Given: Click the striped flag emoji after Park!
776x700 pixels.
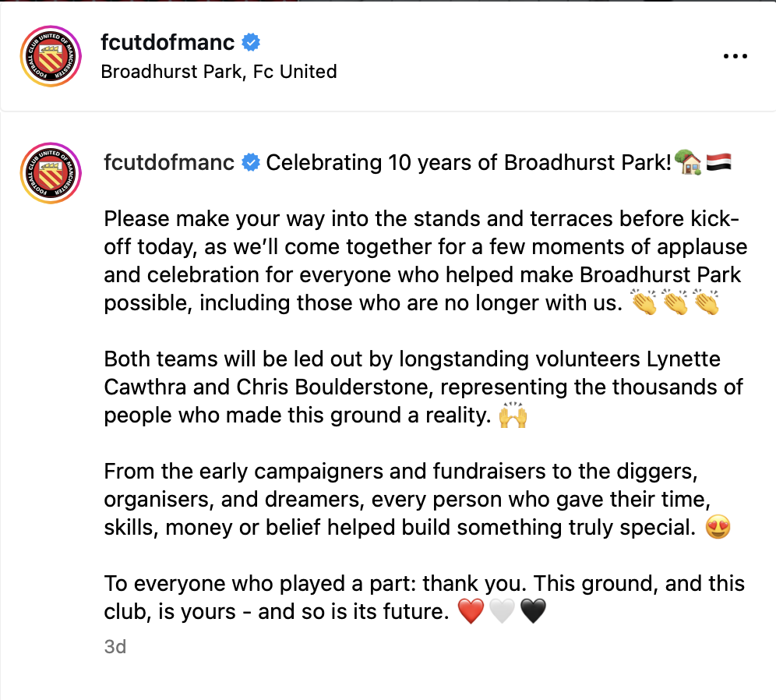Looking at the screenshot, I should 717,163.
